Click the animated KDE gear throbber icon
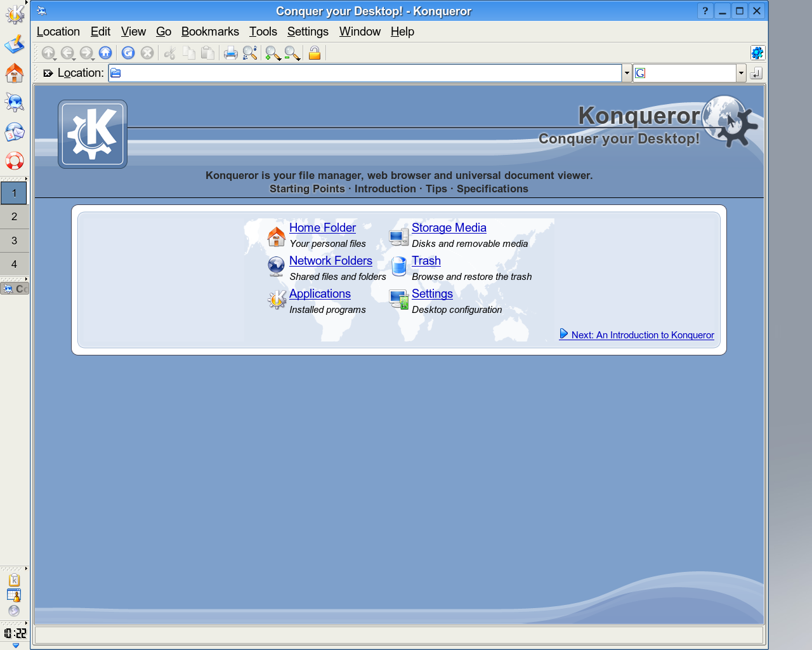 (757, 53)
